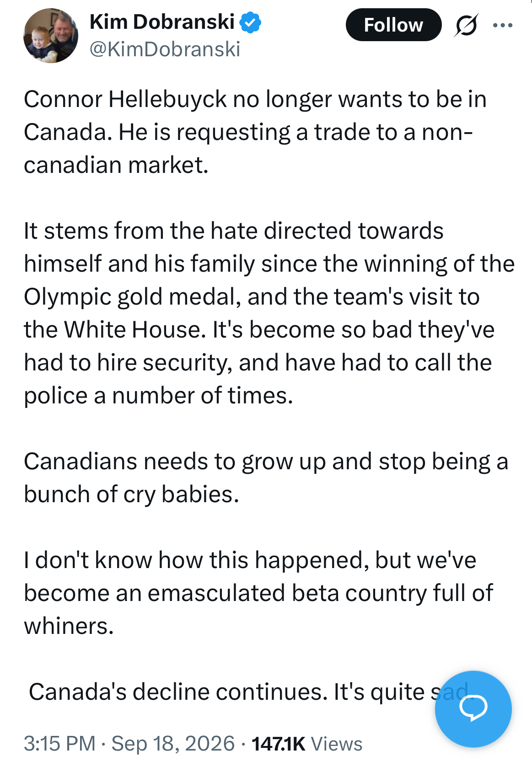Image resolution: width=532 pixels, height=767 pixels.
Task: View the 147.1K view count
Action: tap(279, 744)
